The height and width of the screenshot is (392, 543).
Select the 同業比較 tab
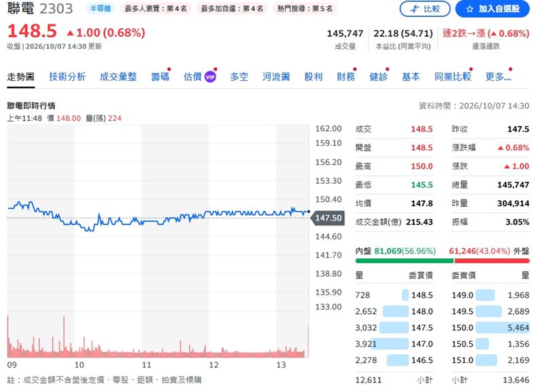click(453, 77)
